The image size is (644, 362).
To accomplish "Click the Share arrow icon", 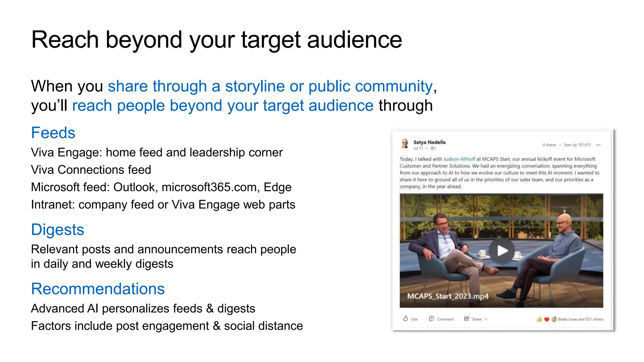I will click(467, 319).
